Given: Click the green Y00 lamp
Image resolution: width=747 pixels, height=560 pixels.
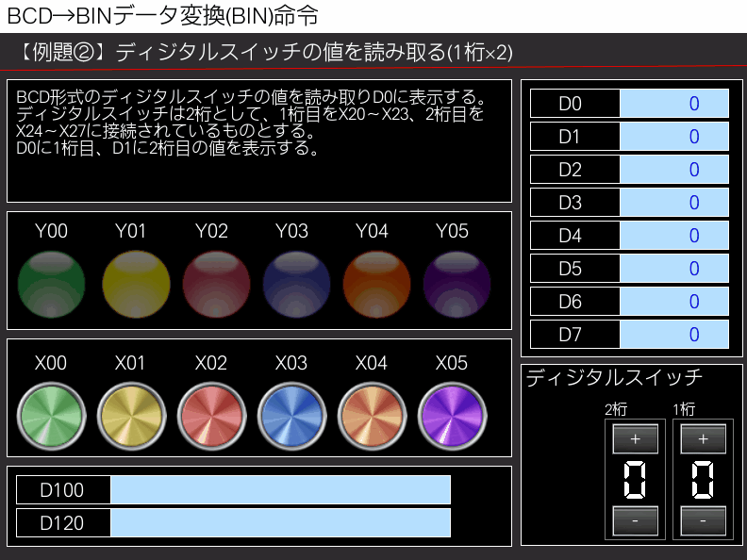Looking at the screenshot, I should [x=52, y=285].
